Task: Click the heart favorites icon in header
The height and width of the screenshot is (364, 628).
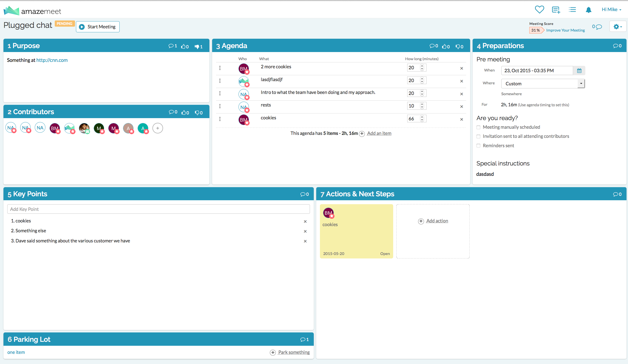Action: pyautogui.click(x=539, y=10)
